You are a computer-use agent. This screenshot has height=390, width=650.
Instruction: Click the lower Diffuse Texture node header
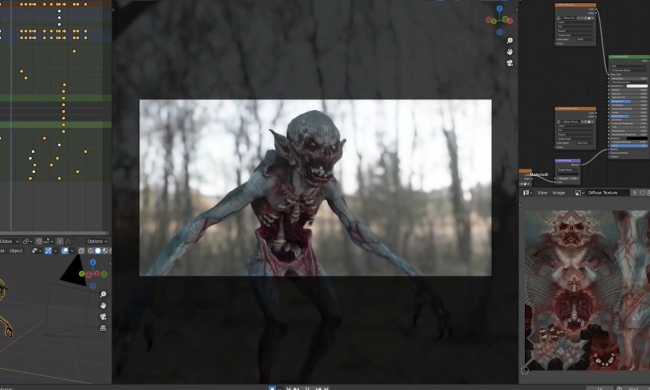(x=575, y=109)
